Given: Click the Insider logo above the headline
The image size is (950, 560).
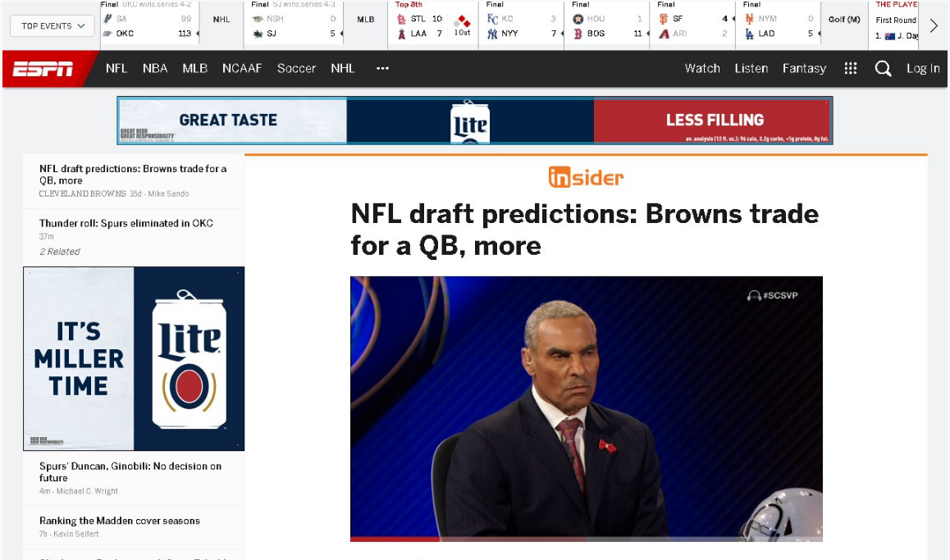Looking at the screenshot, I should click(x=586, y=177).
